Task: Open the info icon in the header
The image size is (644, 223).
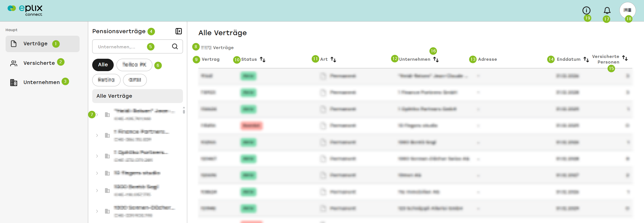Action: [586, 10]
